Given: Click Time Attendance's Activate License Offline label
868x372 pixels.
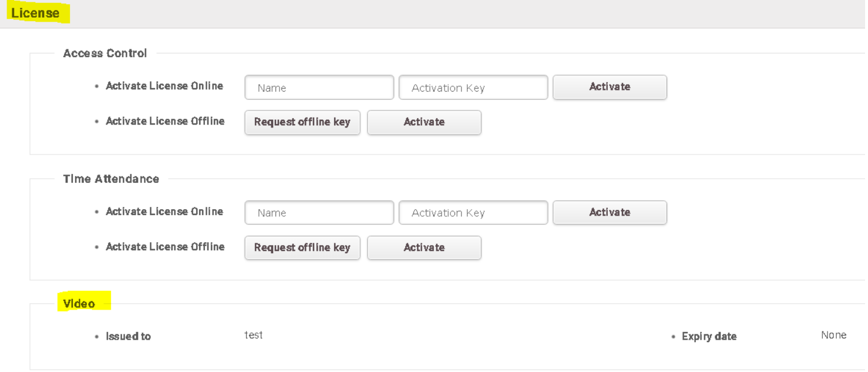Looking at the screenshot, I should tap(165, 247).
